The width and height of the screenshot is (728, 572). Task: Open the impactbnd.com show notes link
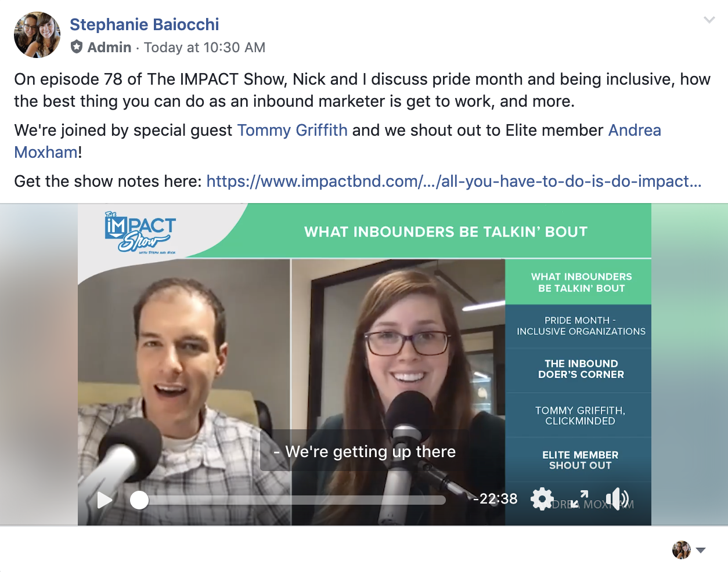point(454,181)
